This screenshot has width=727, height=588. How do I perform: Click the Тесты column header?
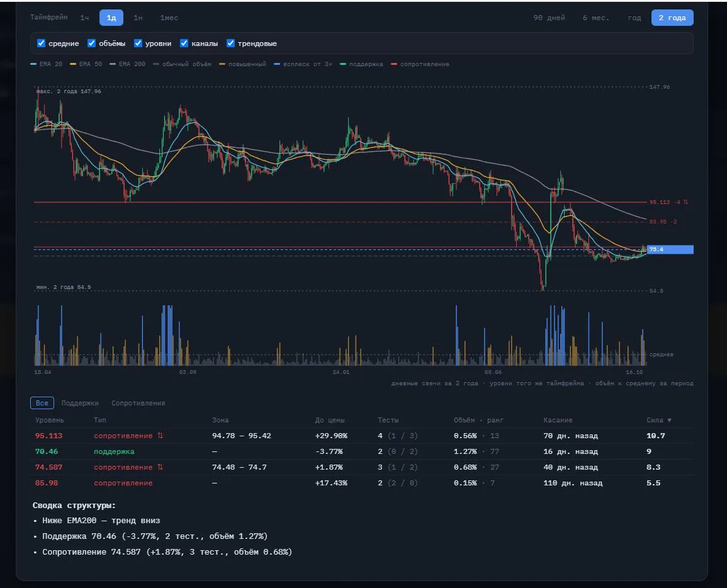pos(388,420)
